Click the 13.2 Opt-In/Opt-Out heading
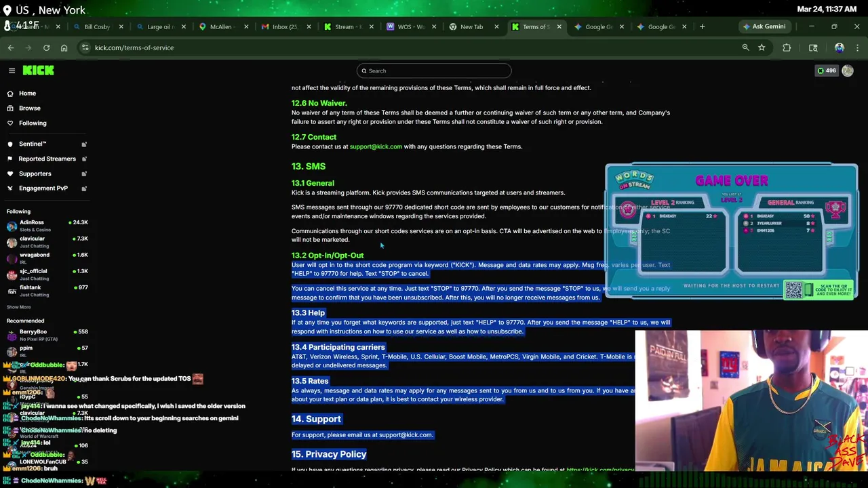 (328, 256)
